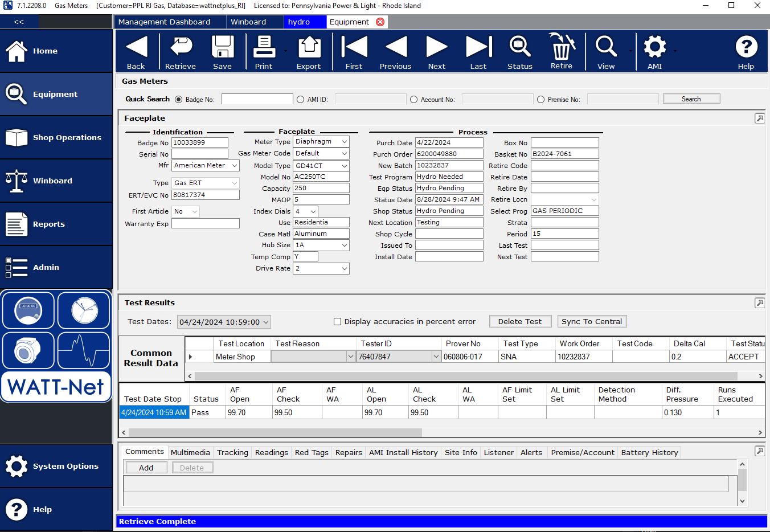Click the waveform shortcut tile
Viewport: 770px width, 532px height.
[x=84, y=350]
